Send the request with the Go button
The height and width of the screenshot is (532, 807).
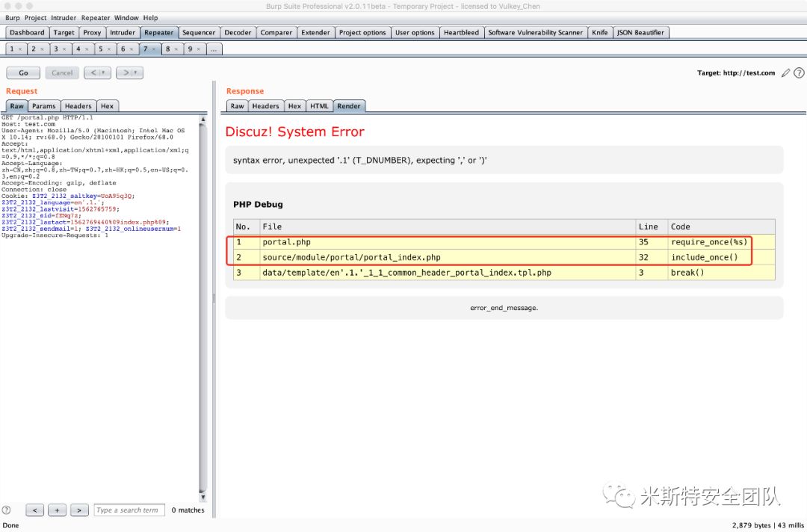(x=23, y=73)
